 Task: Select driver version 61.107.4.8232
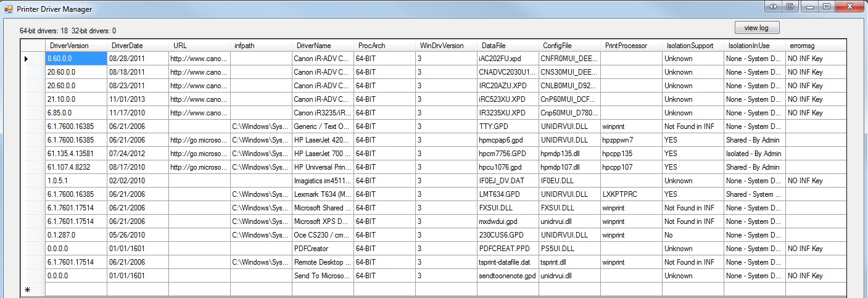coord(76,167)
